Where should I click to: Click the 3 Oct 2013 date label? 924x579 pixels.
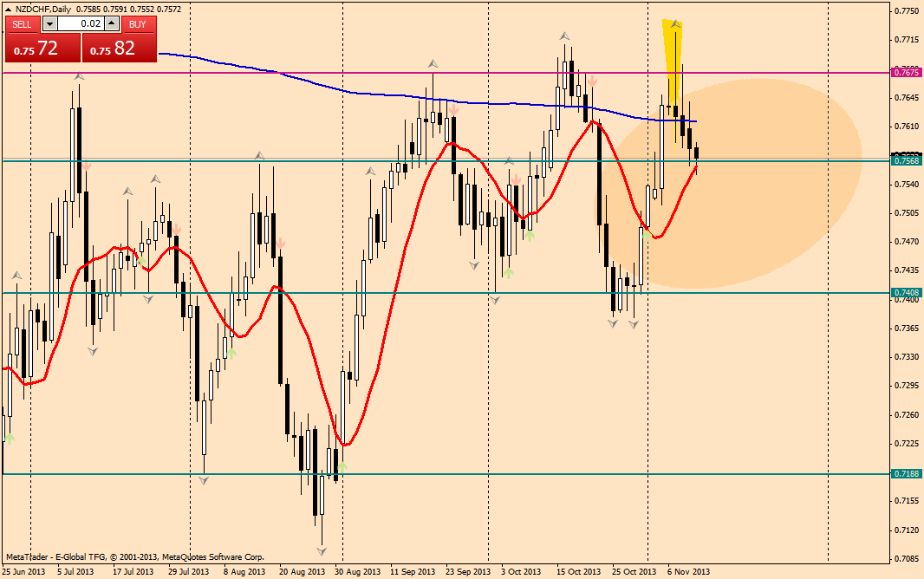(x=521, y=571)
